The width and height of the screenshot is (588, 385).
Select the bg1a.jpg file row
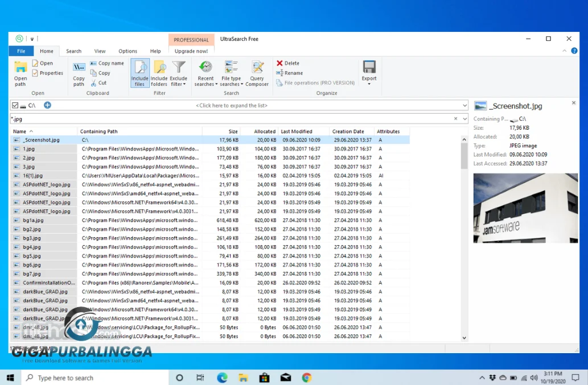tap(210, 220)
